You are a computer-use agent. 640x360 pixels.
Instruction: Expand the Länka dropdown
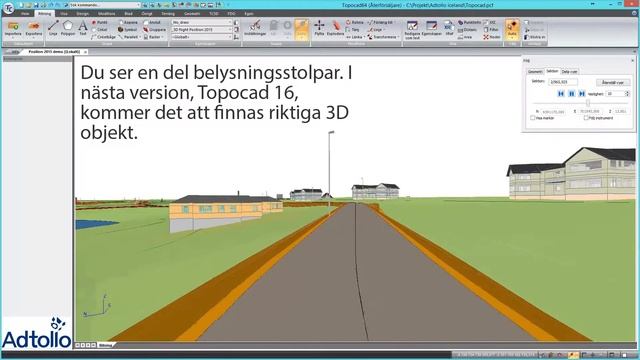tap(364, 37)
